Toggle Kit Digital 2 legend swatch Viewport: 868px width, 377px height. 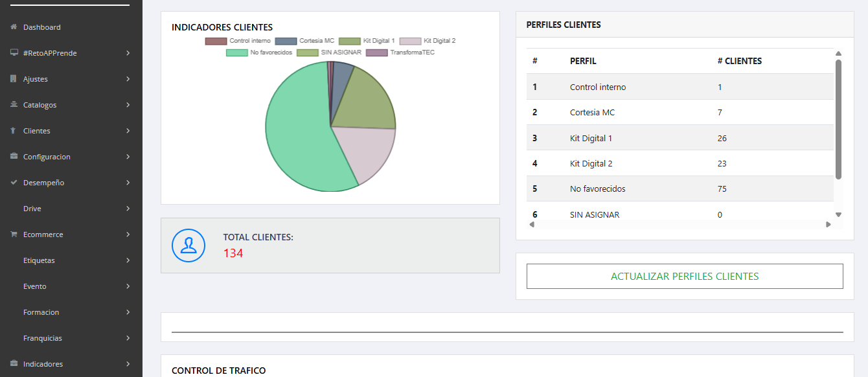410,41
